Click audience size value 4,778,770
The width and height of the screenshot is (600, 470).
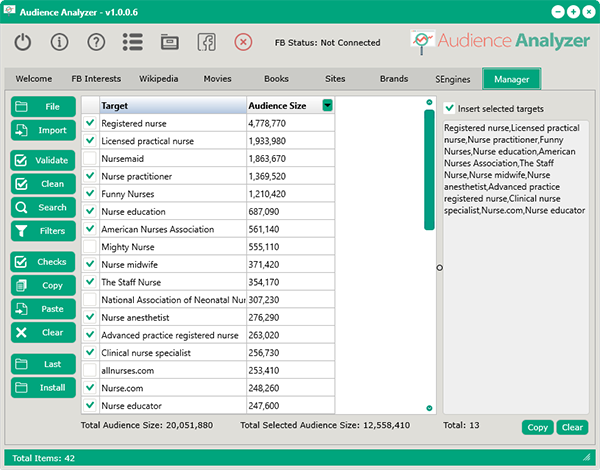pos(290,123)
